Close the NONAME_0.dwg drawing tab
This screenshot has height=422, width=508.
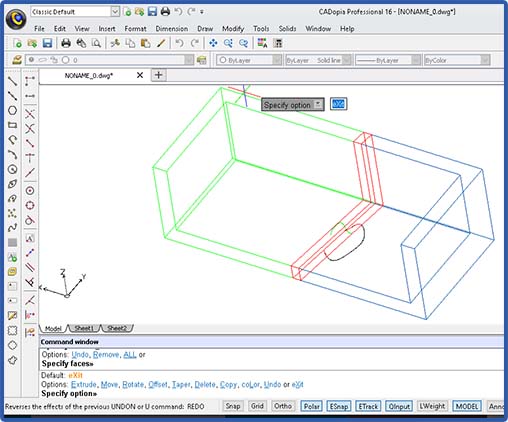coord(140,75)
